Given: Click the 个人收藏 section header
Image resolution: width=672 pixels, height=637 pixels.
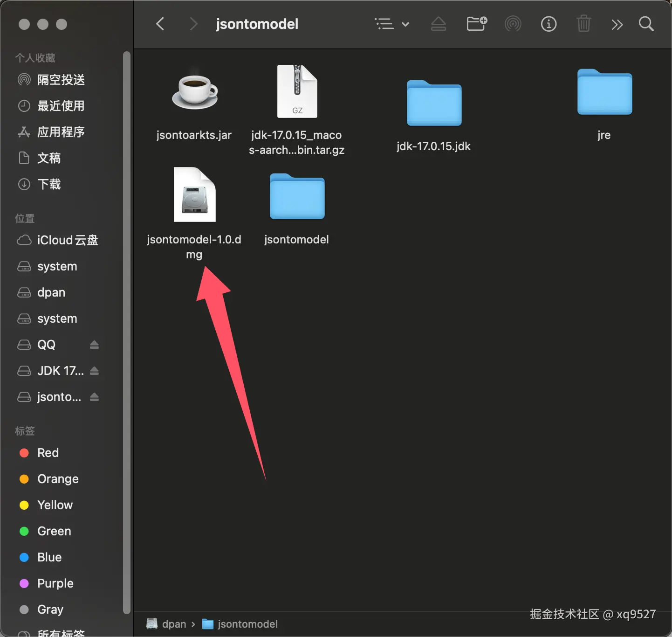Looking at the screenshot, I should coord(35,58).
